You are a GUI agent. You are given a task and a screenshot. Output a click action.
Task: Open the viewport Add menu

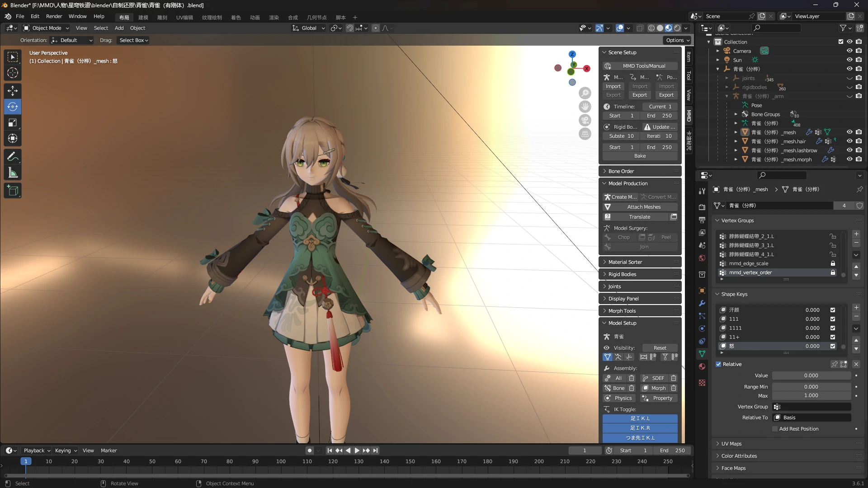(119, 28)
